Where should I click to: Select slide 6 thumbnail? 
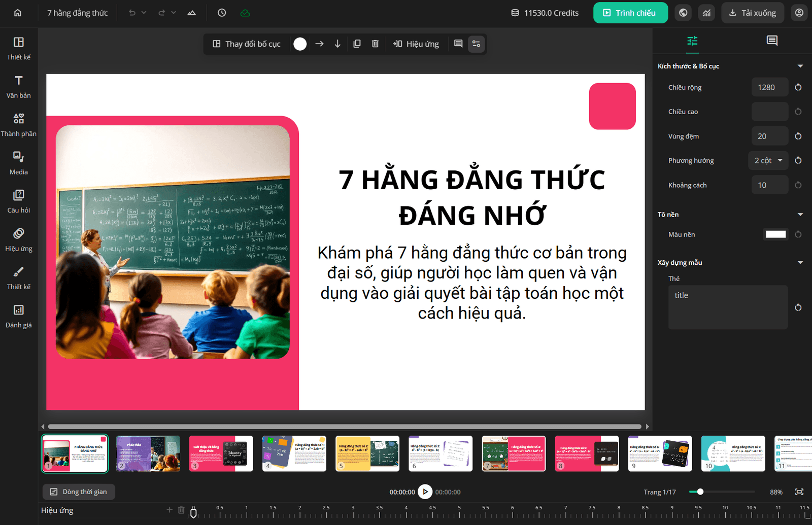tap(441, 453)
